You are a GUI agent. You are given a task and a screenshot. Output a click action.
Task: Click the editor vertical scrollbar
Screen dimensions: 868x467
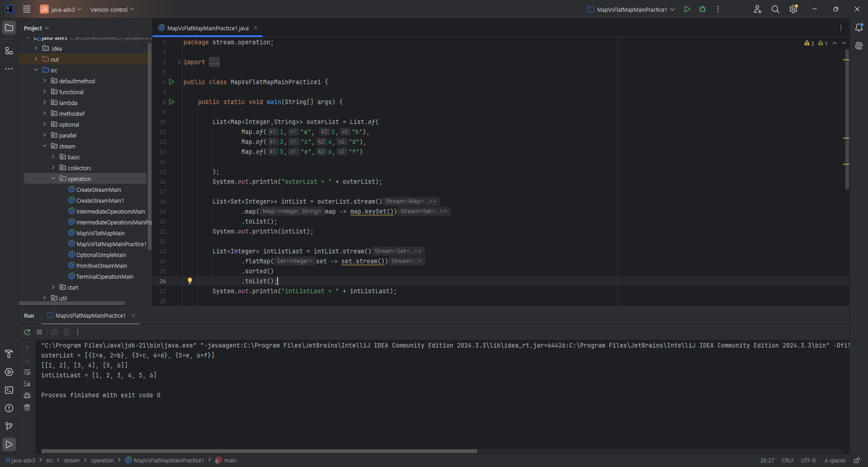pyautogui.click(x=847, y=120)
